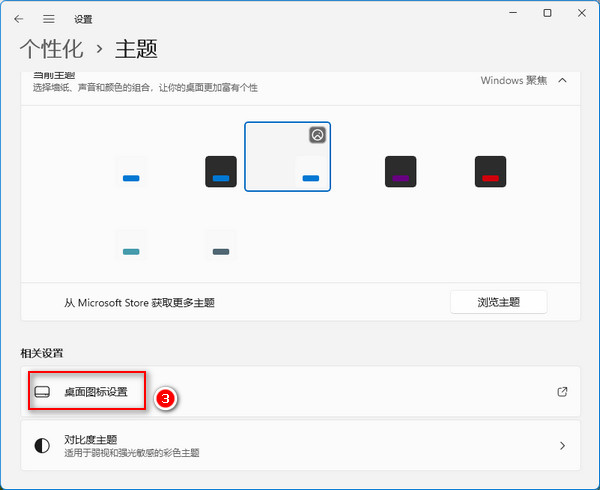Open 桌面图标设置

point(300,391)
